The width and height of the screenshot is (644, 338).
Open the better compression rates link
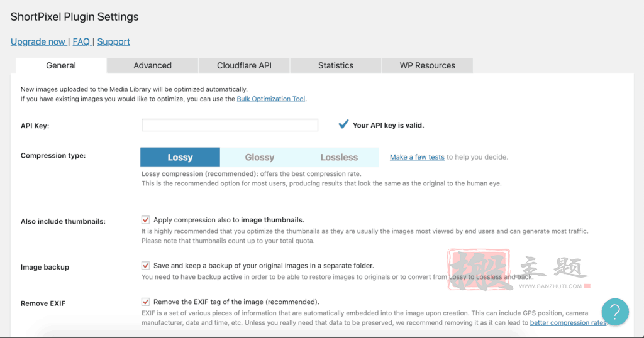(568, 323)
